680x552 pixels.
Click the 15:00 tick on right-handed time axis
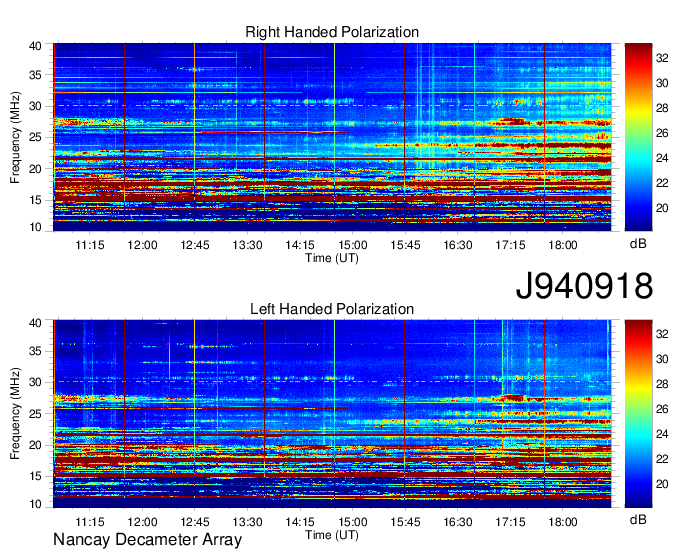click(353, 245)
